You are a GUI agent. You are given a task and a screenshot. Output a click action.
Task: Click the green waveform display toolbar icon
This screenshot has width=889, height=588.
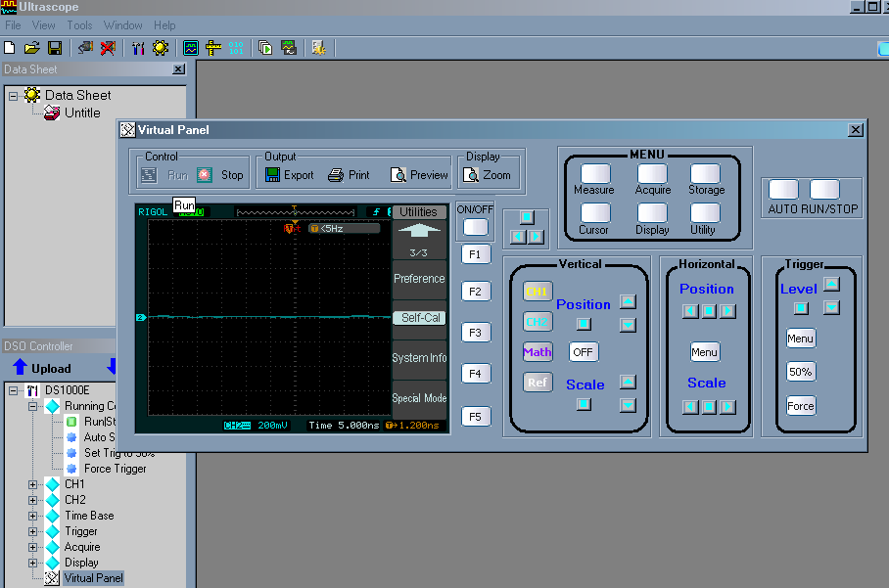(x=191, y=47)
